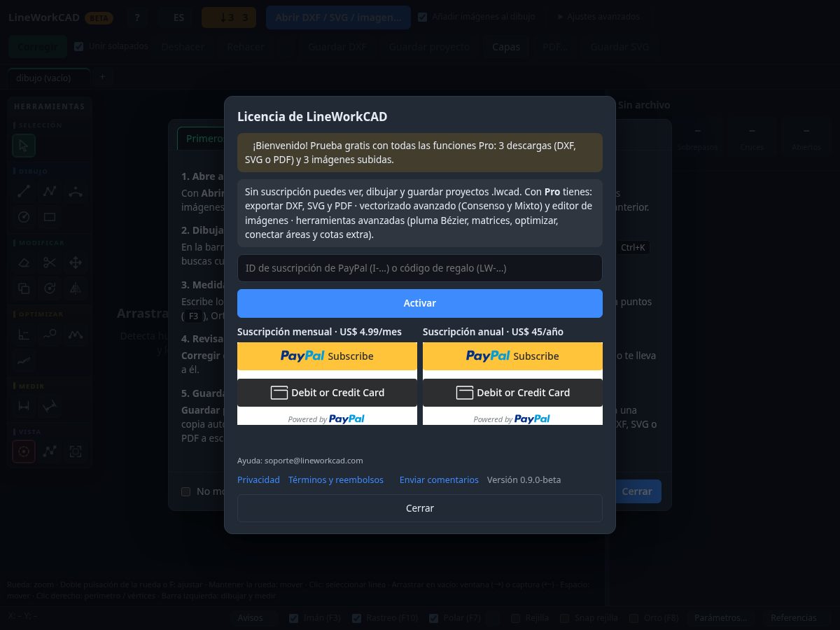Toggle the Rastreo (F10) checkbox
The image size is (840, 630).
click(x=356, y=618)
